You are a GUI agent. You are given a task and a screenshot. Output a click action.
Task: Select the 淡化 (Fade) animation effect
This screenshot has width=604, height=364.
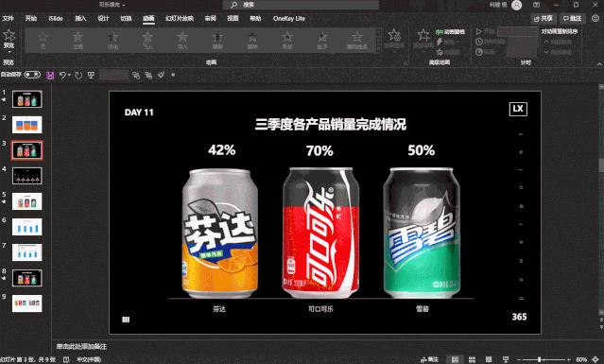coord(112,40)
